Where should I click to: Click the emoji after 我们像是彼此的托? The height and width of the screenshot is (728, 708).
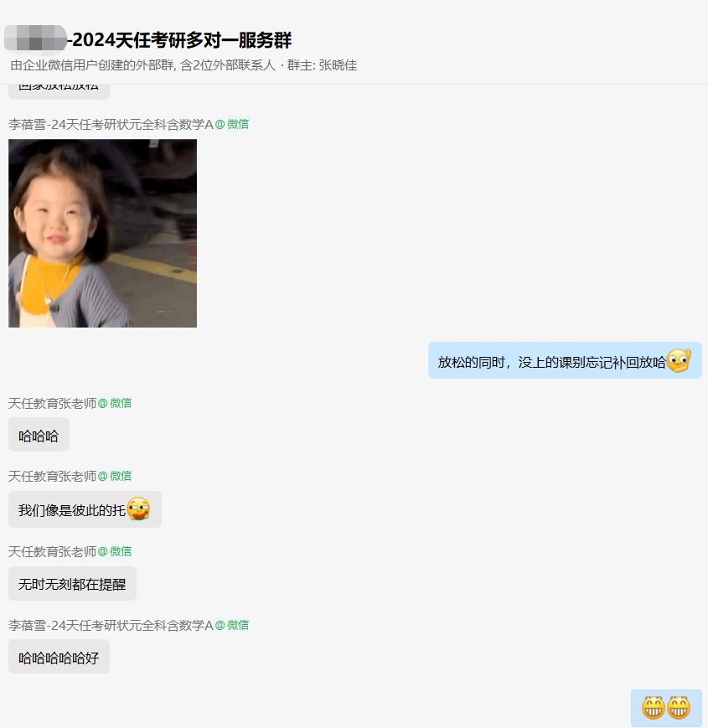pyautogui.click(x=138, y=509)
